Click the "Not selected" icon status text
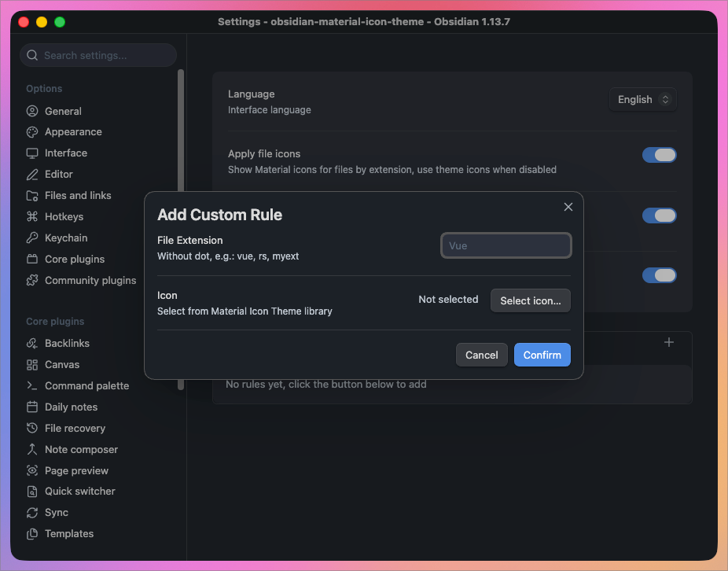Image resolution: width=728 pixels, height=571 pixels. point(448,300)
